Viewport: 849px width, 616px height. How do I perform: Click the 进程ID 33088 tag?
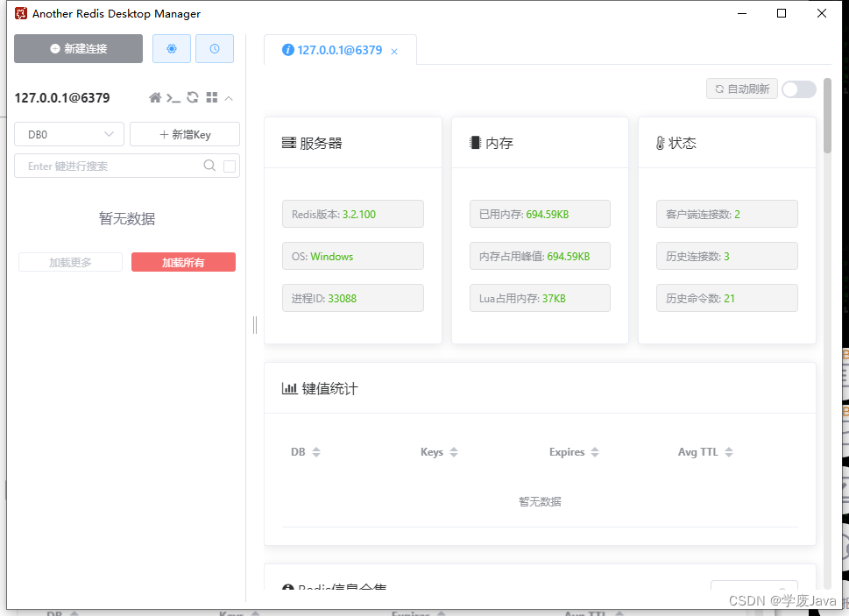tap(353, 298)
